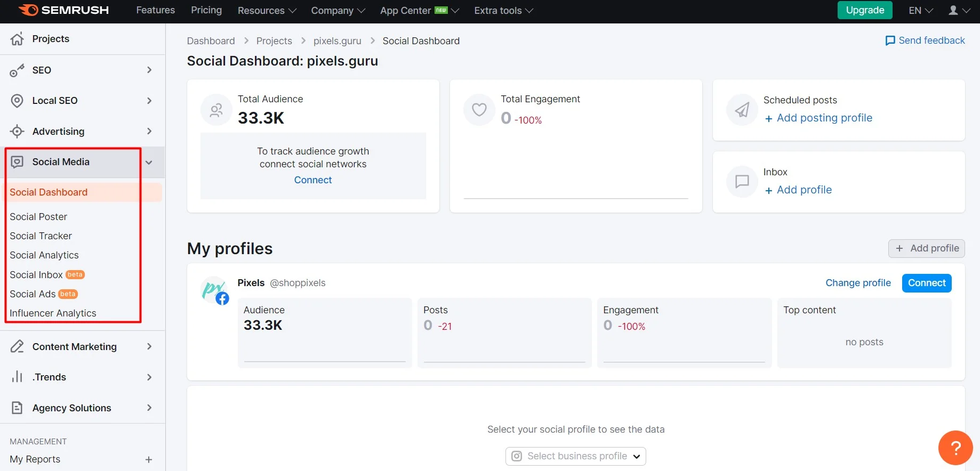The image size is (980, 471).
Task: Click the Change profile link
Action: coord(858,283)
